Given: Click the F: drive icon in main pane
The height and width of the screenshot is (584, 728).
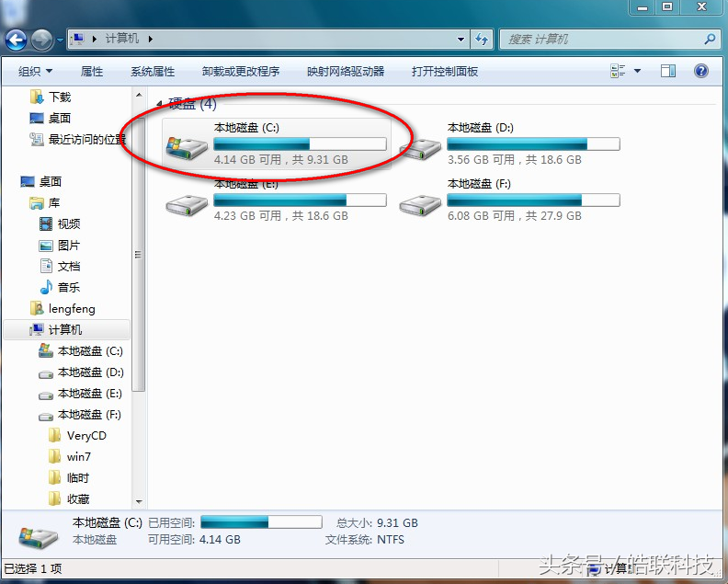Looking at the screenshot, I should click(420, 204).
